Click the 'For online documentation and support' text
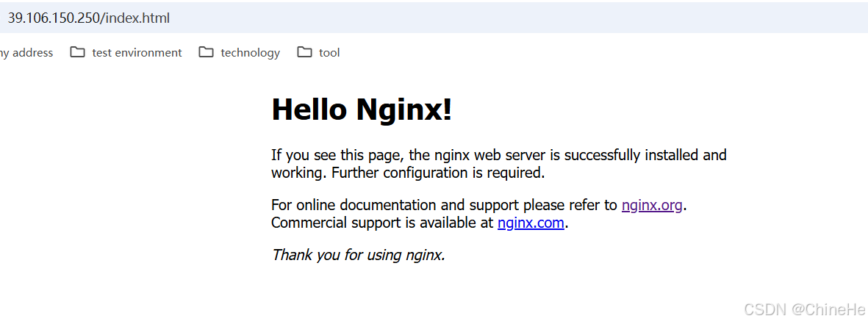Image resolution: width=868 pixels, height=324 pixels. pyautogui.click(x=396, y=205)
